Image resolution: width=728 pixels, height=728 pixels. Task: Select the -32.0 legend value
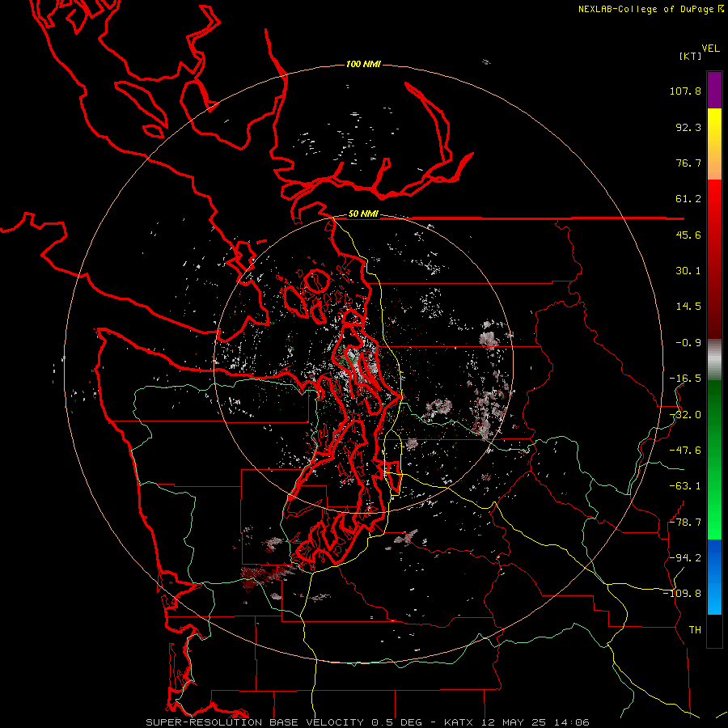685,415
